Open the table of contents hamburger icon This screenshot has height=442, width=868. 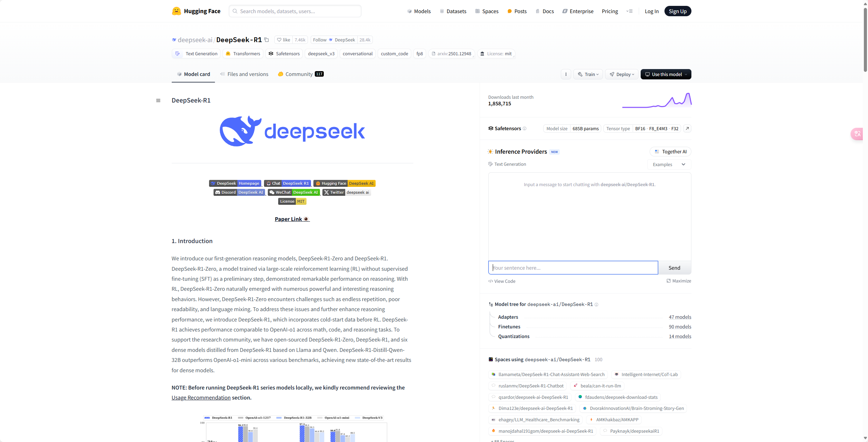[158, 100]
